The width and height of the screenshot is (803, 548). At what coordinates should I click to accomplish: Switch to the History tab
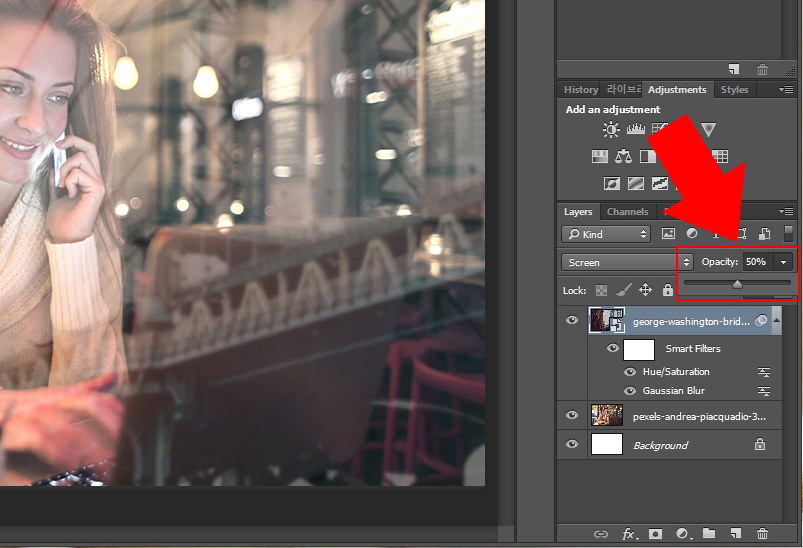[x=581, y=90]
